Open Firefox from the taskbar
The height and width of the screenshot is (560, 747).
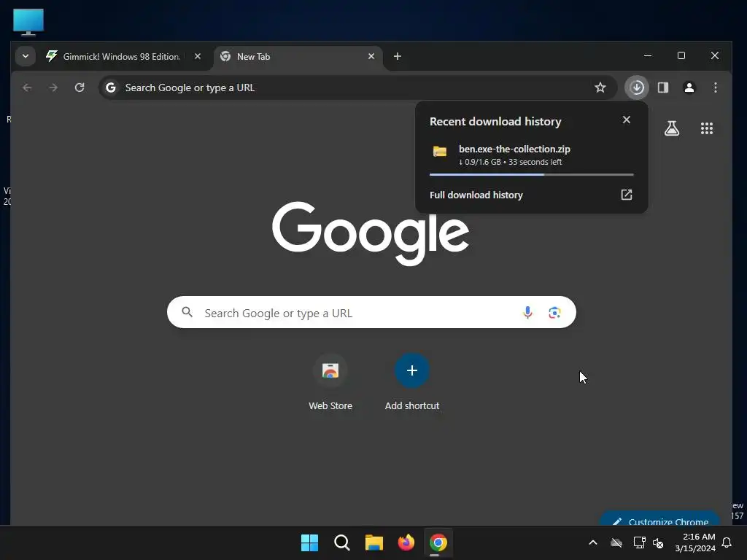click(x=406, y=542)
